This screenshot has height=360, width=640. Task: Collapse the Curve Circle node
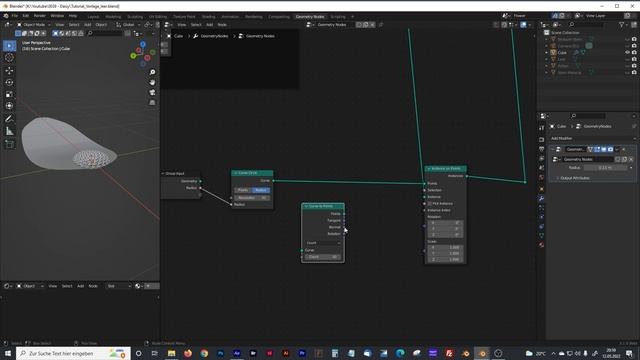point(236,173)
